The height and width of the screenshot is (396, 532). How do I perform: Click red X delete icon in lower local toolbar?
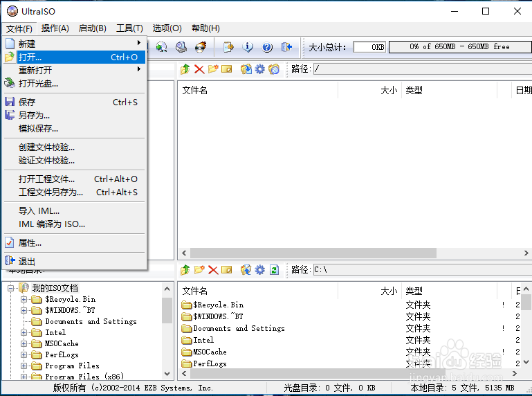[213, 270]
